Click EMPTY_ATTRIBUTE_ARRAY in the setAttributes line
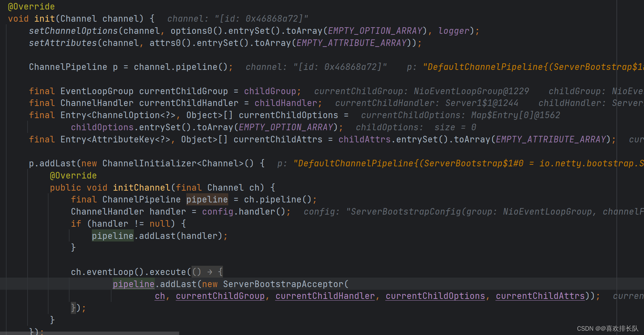The image size is (644, 335). click(x=352, y=43)
